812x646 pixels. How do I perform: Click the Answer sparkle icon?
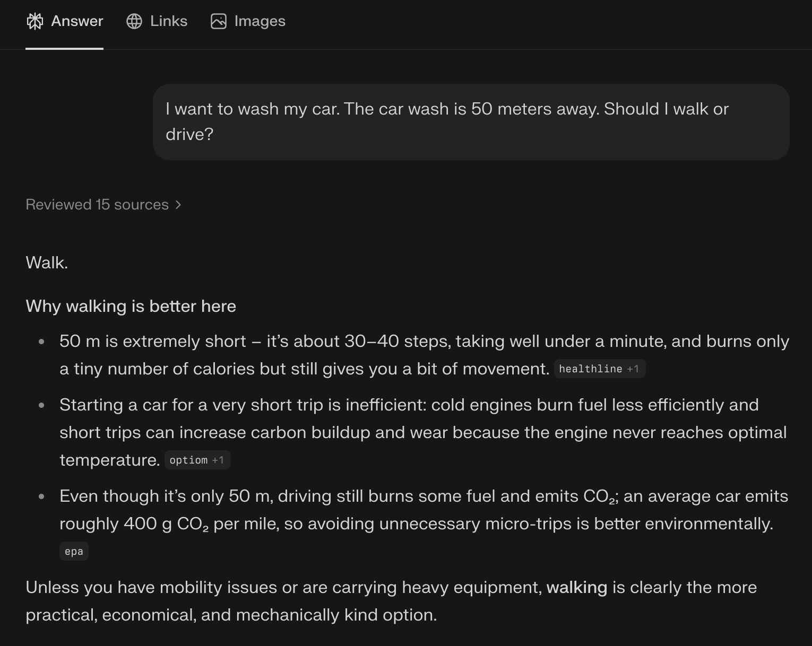[x=35, y=21]
